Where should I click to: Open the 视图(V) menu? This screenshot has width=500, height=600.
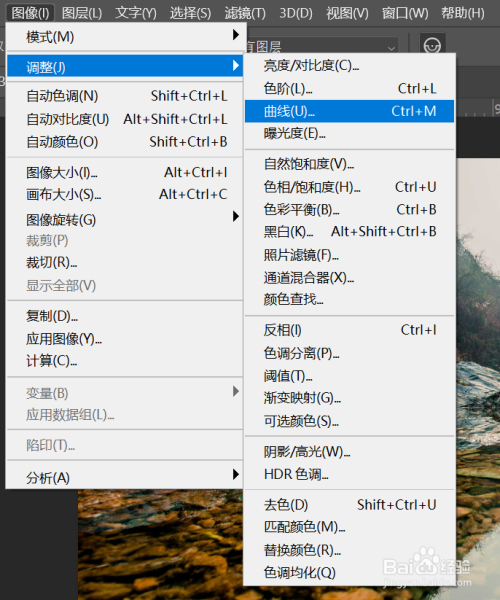pyautogui.click(x=347, y=13)
